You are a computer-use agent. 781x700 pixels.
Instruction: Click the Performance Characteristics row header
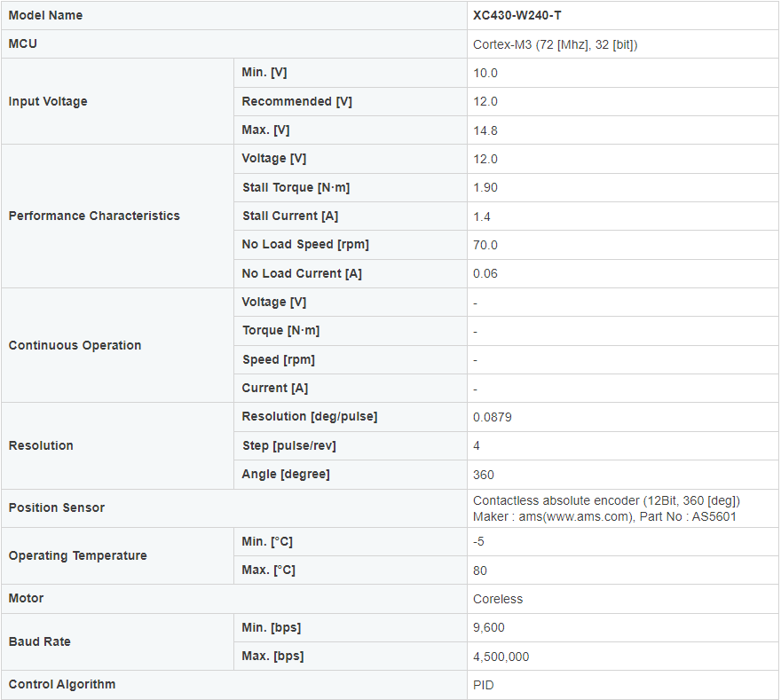pyautogui.click(x=94, y=216)
